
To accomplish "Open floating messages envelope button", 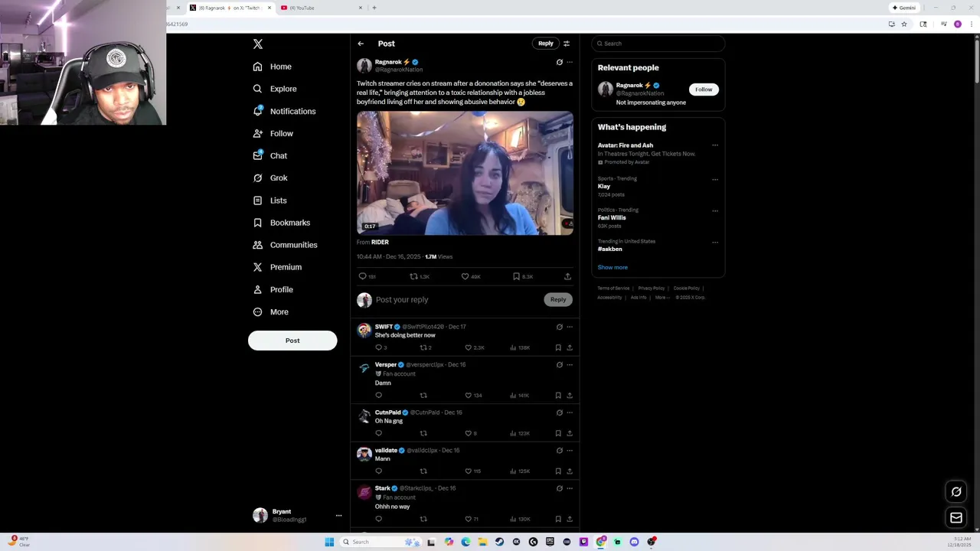I will coord(956,518).
